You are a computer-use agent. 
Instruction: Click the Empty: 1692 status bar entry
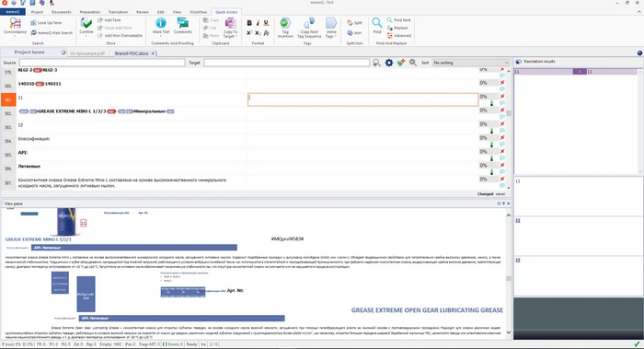(x=110, y=344)
